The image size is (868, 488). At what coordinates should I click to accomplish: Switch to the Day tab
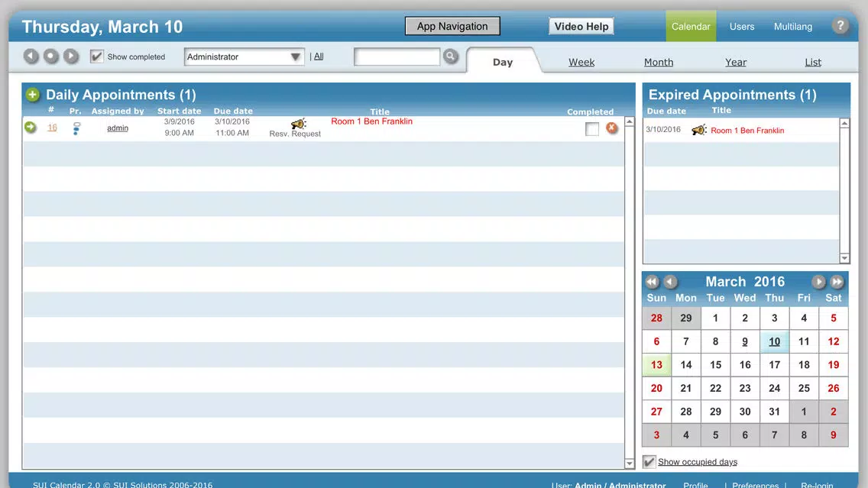click(503, 62)
